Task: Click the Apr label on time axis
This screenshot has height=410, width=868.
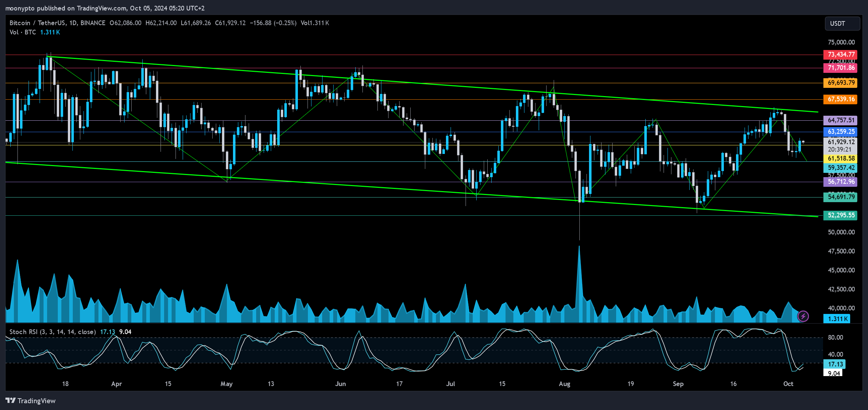Action: coord(117,384)
